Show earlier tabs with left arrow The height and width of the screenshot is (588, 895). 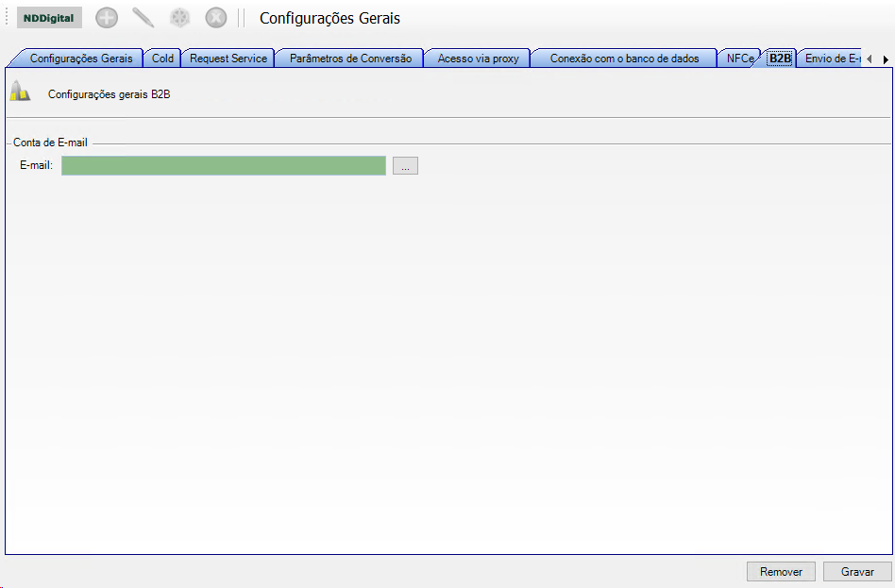pyautogui.click(x=870, y=59)
